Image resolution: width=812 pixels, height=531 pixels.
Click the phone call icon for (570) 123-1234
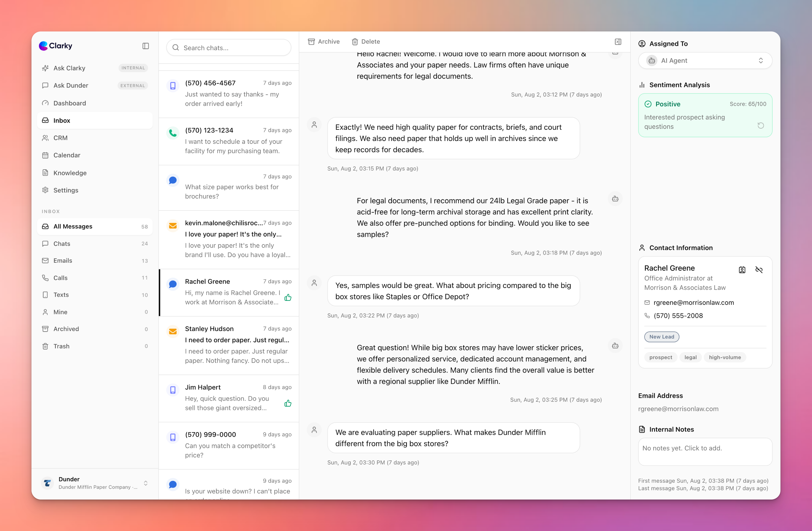[173, 133]
